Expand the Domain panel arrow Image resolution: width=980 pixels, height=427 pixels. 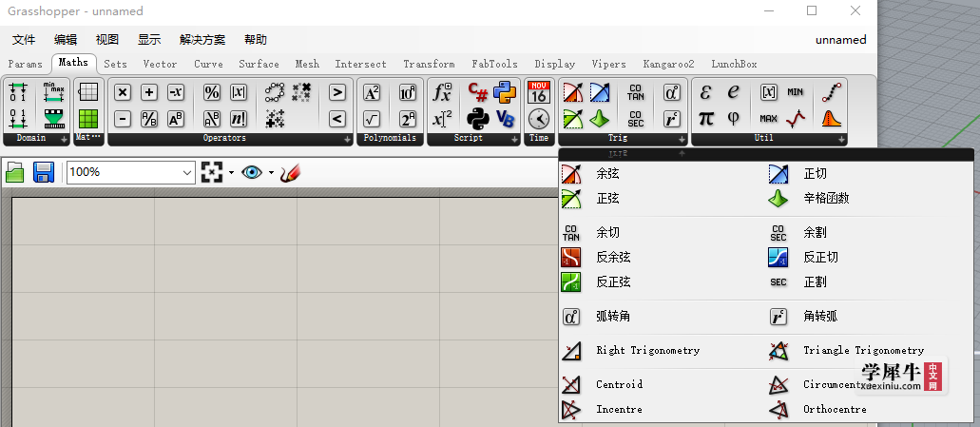pyautogui.click(x=64, y=140)
